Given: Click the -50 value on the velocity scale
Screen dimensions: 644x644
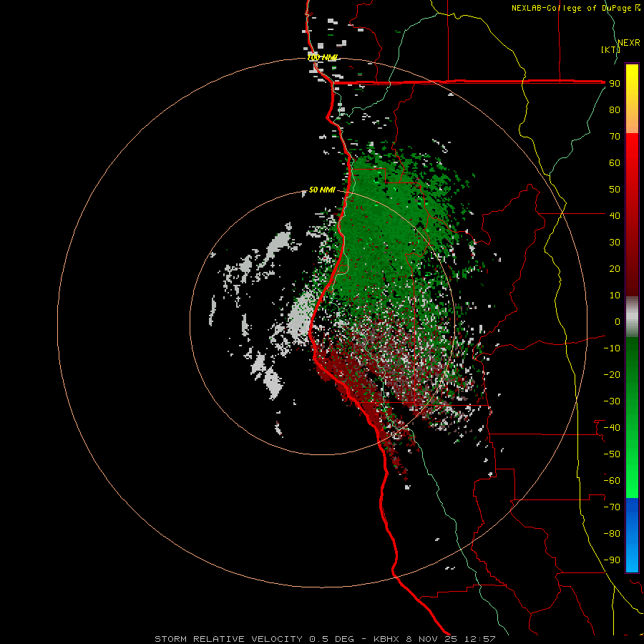Looking at the screenshot, I should coord(612,454).
